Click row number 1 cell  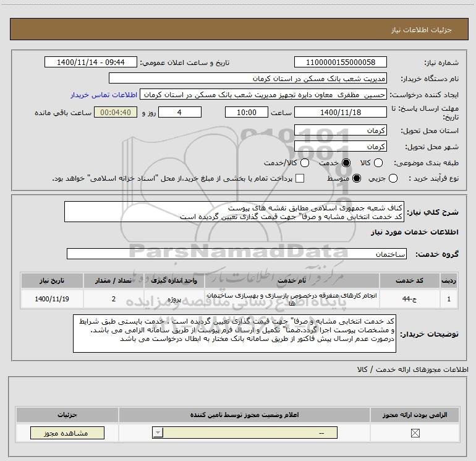coord(449,299)
